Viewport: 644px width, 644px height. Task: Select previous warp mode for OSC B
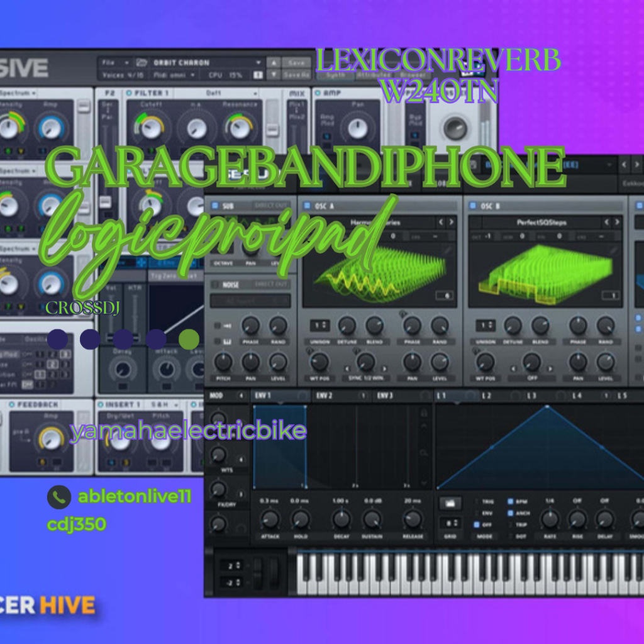coord(513,369)
